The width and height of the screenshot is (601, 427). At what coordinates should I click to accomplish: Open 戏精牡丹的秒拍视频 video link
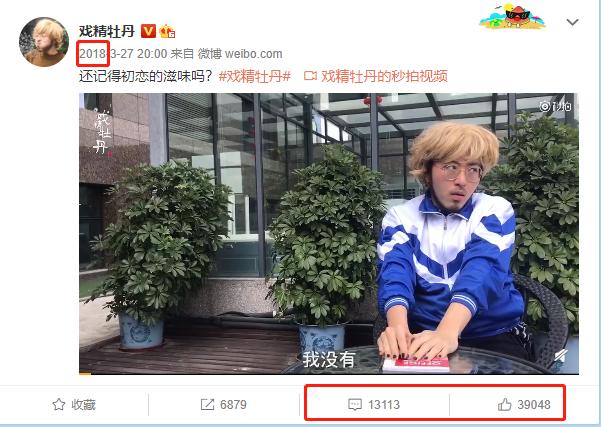point(384,76)
